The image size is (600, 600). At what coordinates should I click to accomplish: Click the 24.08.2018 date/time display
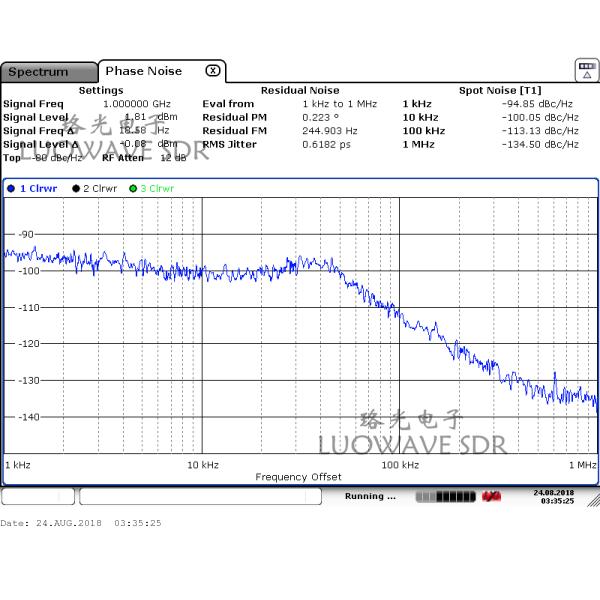(554, 497)
